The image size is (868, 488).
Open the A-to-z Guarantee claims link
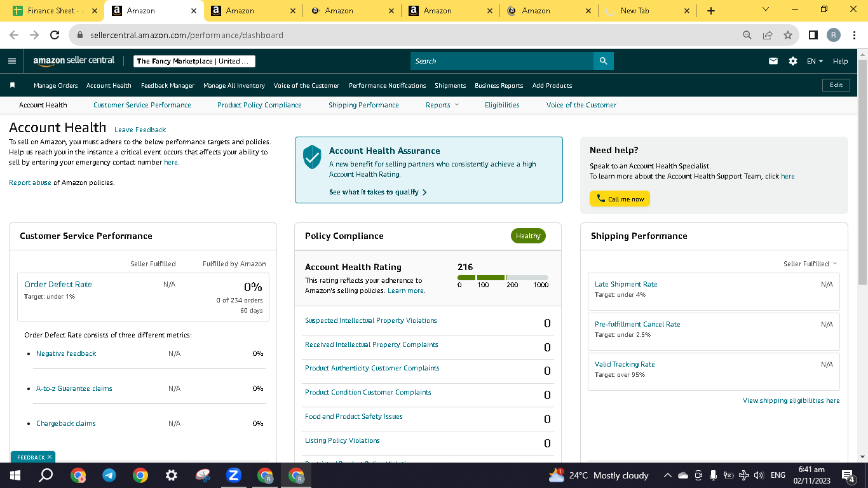click(x=74, y=388)
